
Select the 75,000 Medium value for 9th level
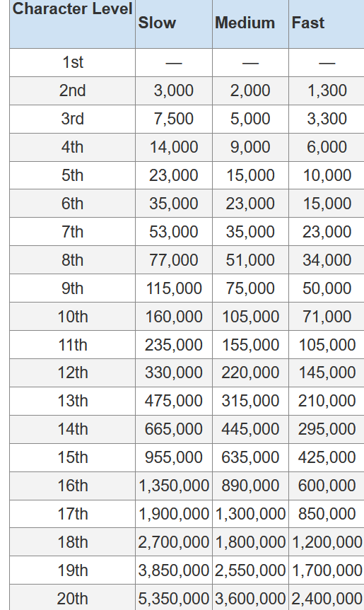(250, 288)
